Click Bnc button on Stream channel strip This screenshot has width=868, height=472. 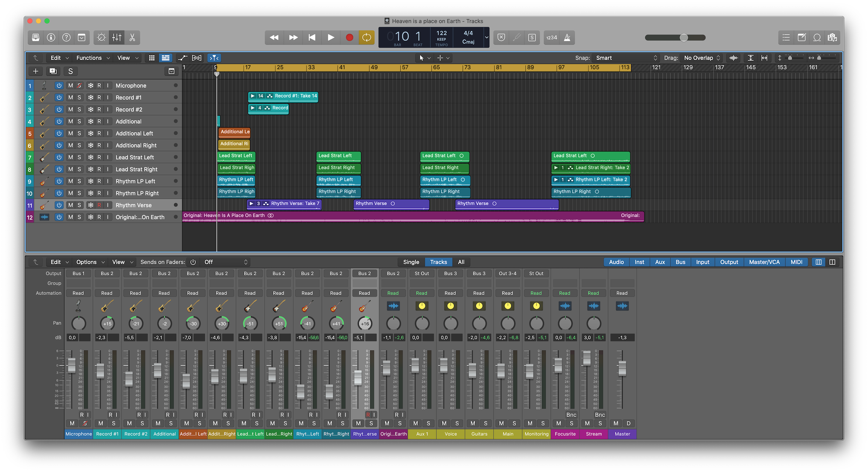point(600,415)
